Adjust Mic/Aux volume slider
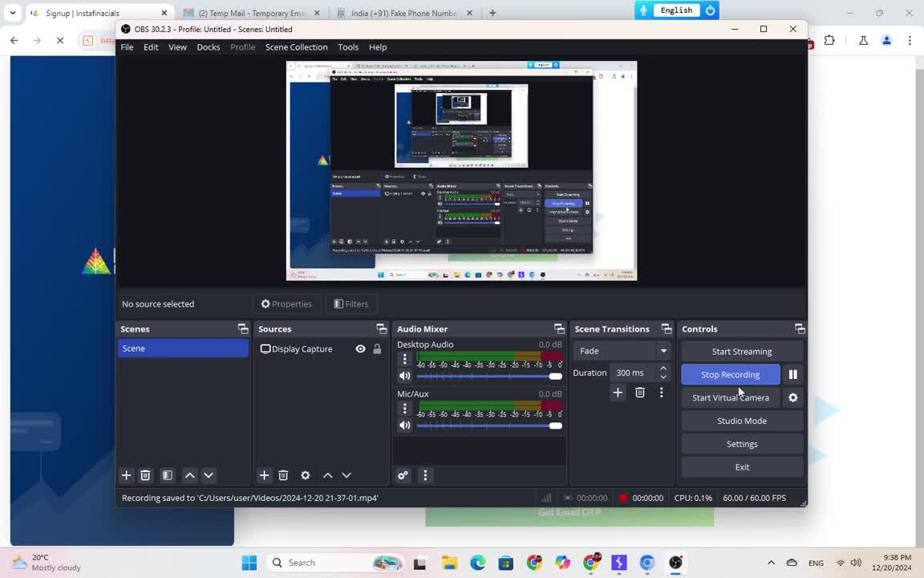Viewport: 924px width, 578px height. 489,425
